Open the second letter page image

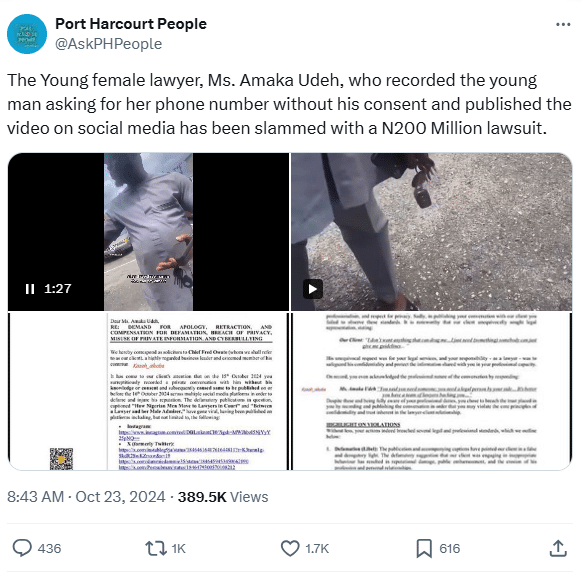[x=432, y=391]
